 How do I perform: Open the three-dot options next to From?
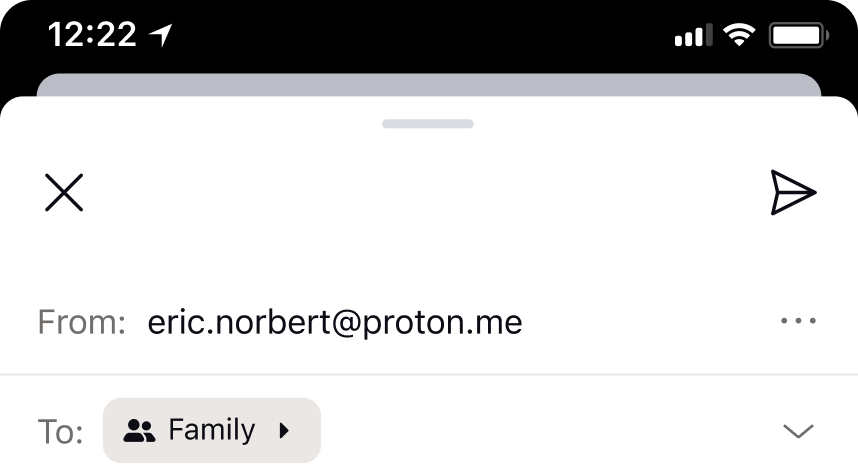[x=798, y=321]
